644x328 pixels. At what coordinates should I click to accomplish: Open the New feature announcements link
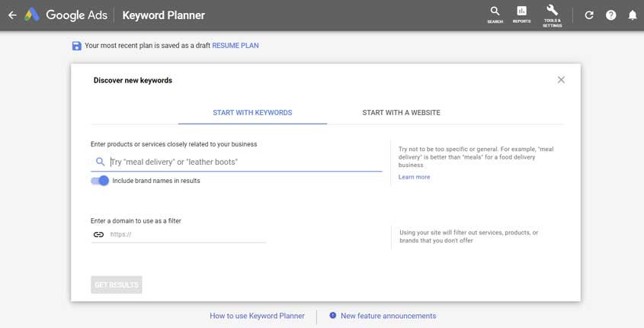tap(388, 316)
